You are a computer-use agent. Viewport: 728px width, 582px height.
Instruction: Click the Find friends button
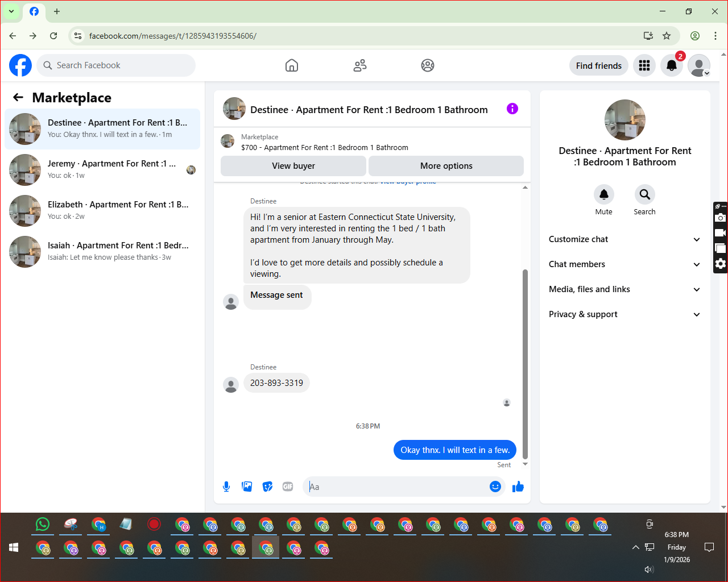[x=599, y=65]
